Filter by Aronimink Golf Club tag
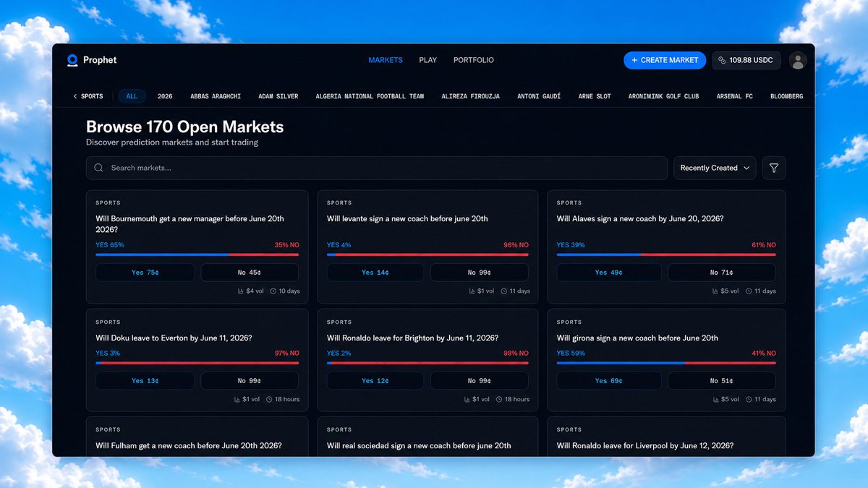Image resolution: width=868 pixels, height=488 pixels. (664, 96)
